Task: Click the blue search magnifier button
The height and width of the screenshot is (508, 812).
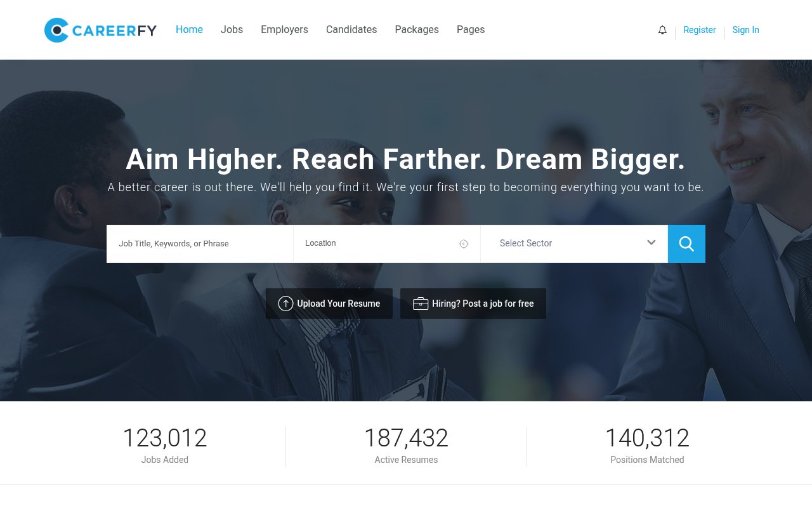Action: tap(686, 244)
